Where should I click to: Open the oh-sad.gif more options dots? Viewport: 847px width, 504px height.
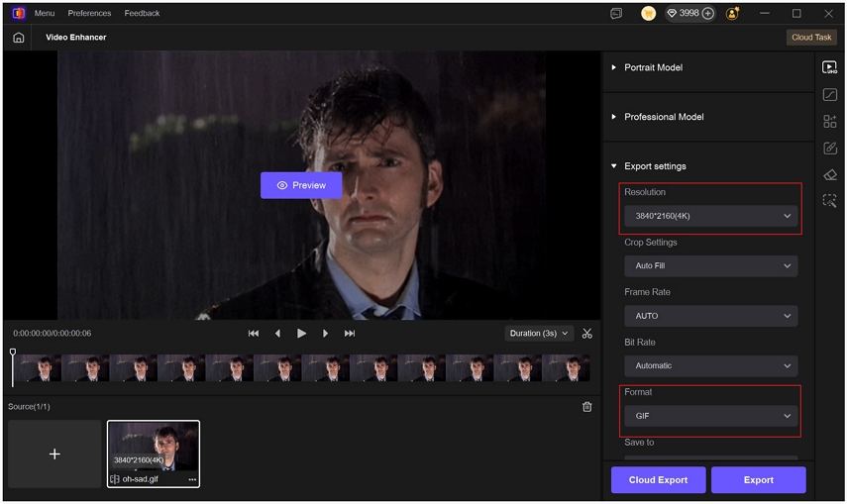[192, 479]
